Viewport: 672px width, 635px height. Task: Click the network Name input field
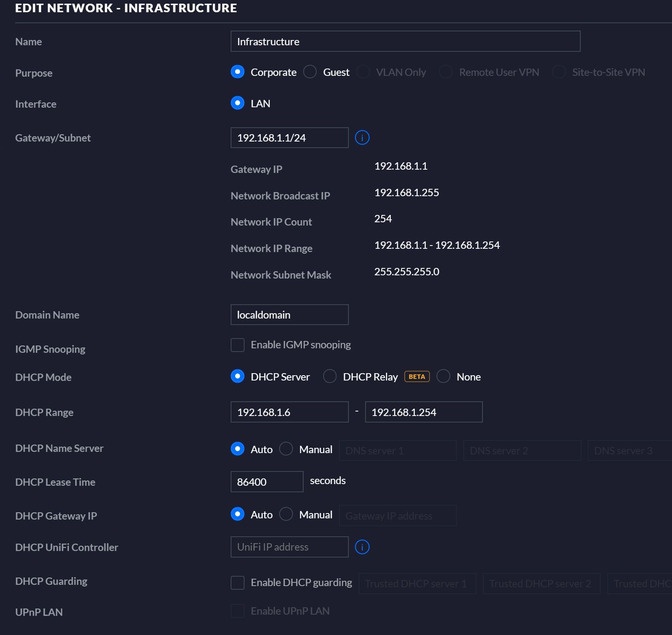point(405,42)
